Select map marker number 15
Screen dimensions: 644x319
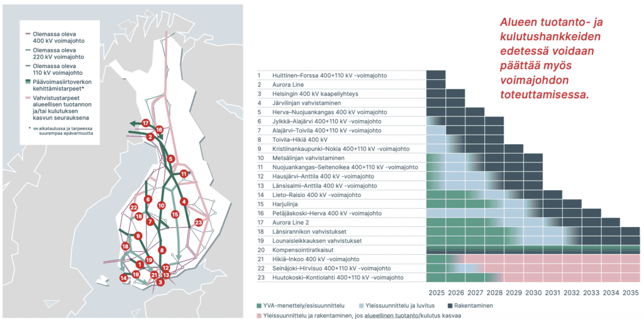click(175, 215)
